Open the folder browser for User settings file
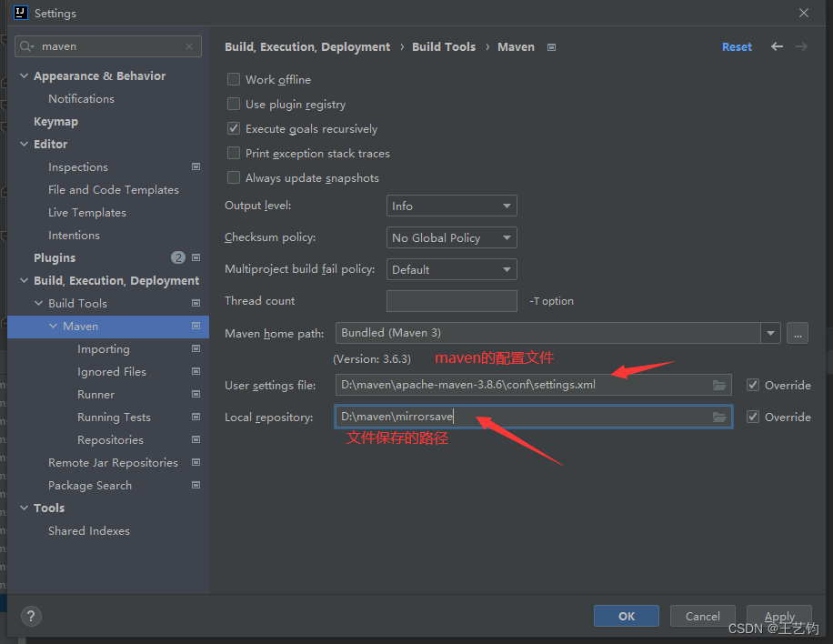Viewport: 833px width, 644px height. click(x=719, y=385)
